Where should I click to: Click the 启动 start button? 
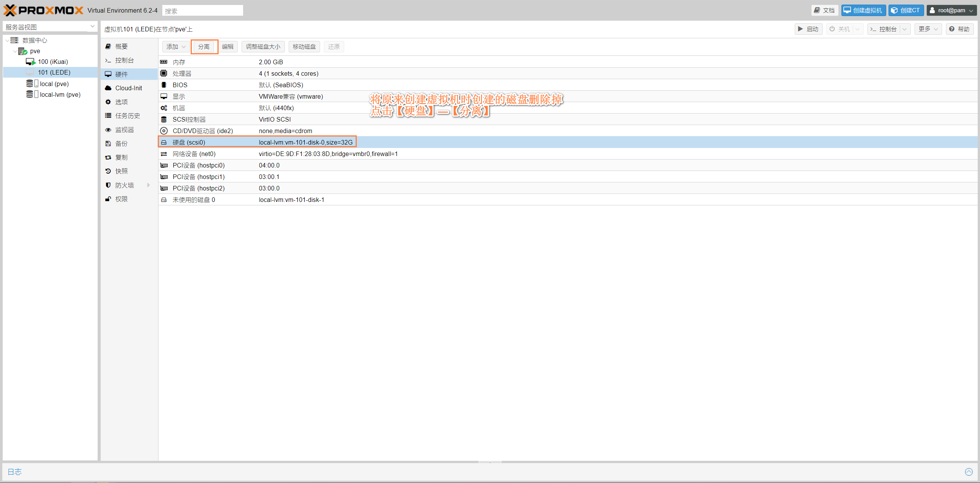coord(808,29)
